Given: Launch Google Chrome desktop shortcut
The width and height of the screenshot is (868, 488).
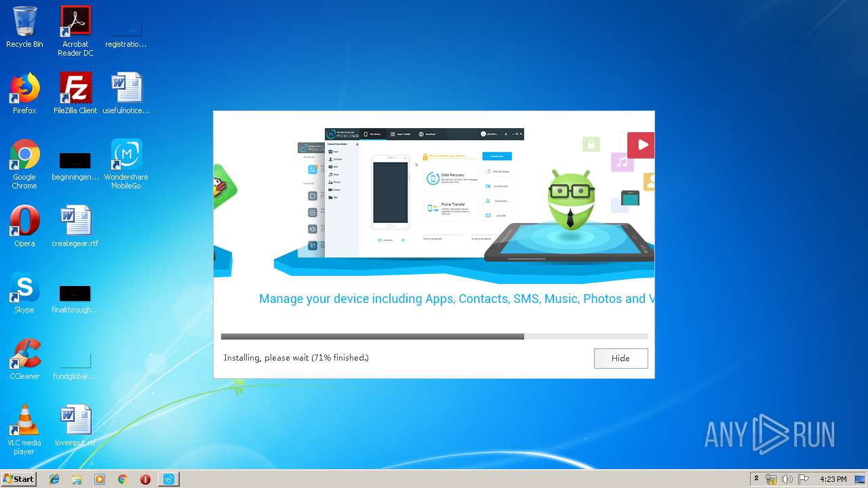Looking at the screenshot, I should click(x=24, y=164).
